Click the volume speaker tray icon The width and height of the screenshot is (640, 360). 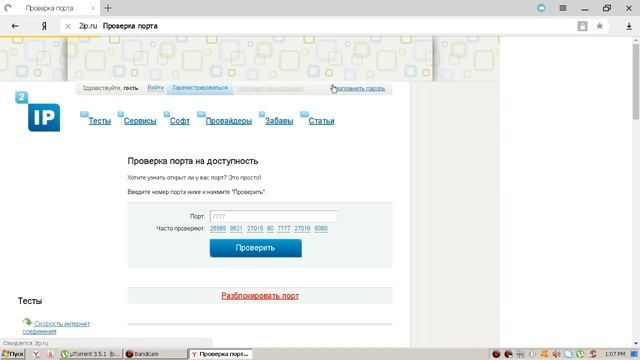tap(556, 354)
